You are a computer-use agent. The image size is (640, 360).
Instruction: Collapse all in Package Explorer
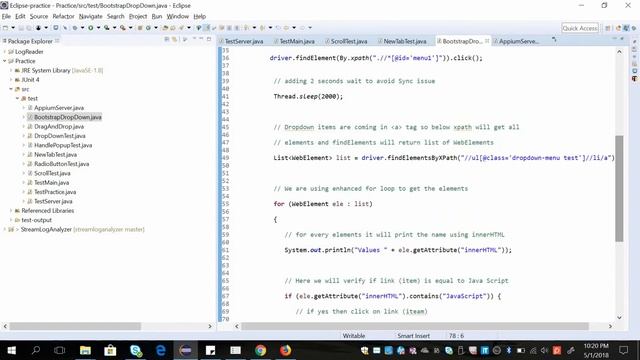pos(167,39)
